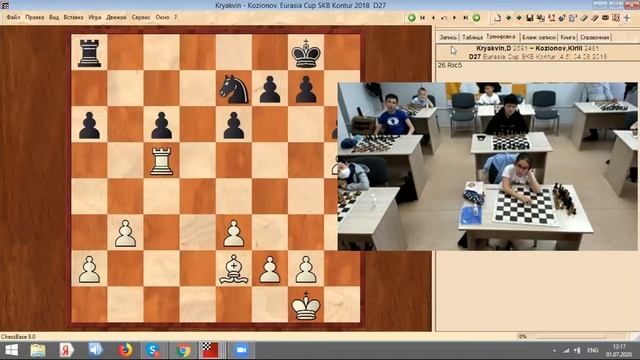Step forward one move

[455, 18]
